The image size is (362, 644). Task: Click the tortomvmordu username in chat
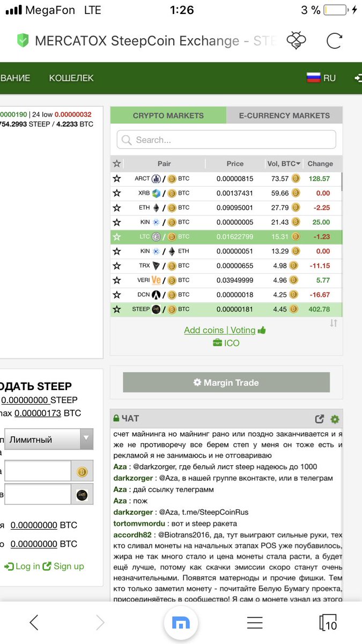[x=139, y=523]
